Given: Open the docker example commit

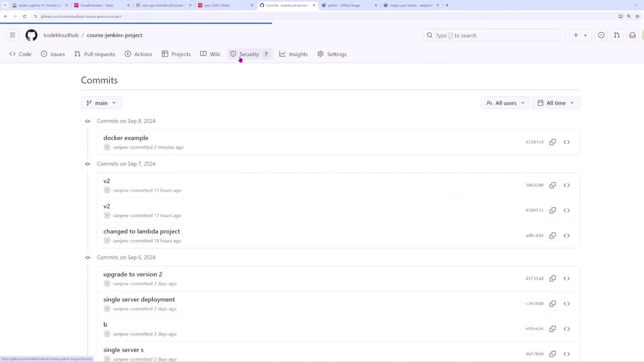Looking at the screenshot, I should [x=126, y=138].
